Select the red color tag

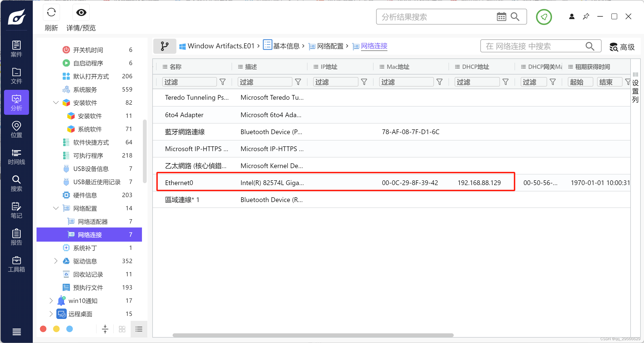click(43, 329)
